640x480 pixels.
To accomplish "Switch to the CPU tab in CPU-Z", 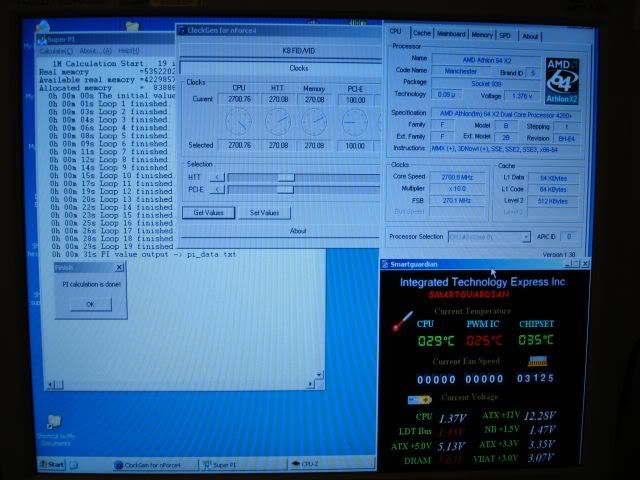I will pos(395,31).
